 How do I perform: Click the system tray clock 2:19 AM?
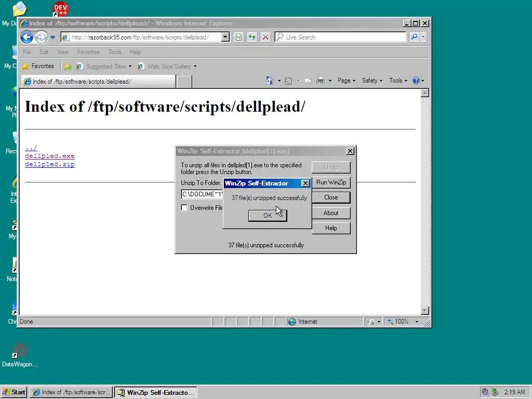tap(514, 392)
